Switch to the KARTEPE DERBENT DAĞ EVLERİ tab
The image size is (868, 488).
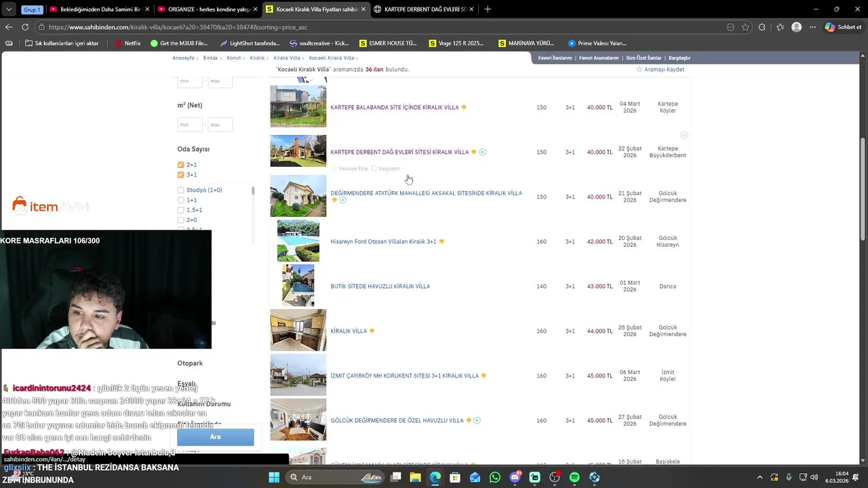[x=424, y=9]
